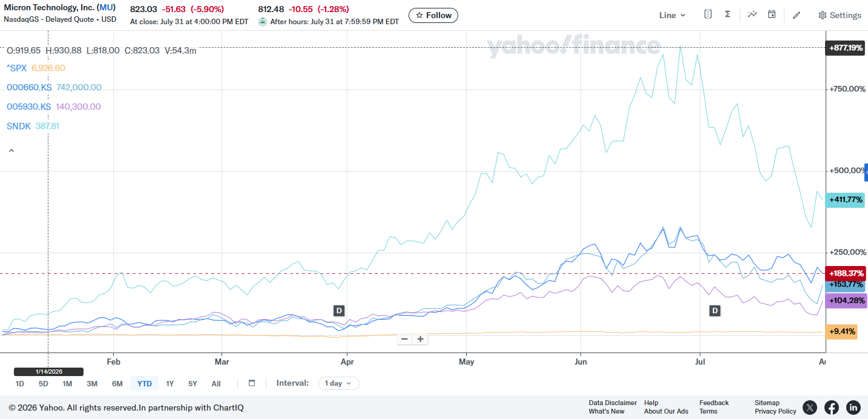Open the What's New link
Viewport: 868px width, 419px height.
tap(607, 411)
